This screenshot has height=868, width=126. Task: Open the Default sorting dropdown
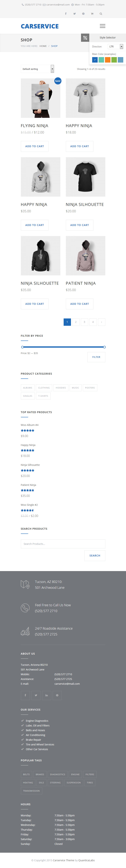37,69
